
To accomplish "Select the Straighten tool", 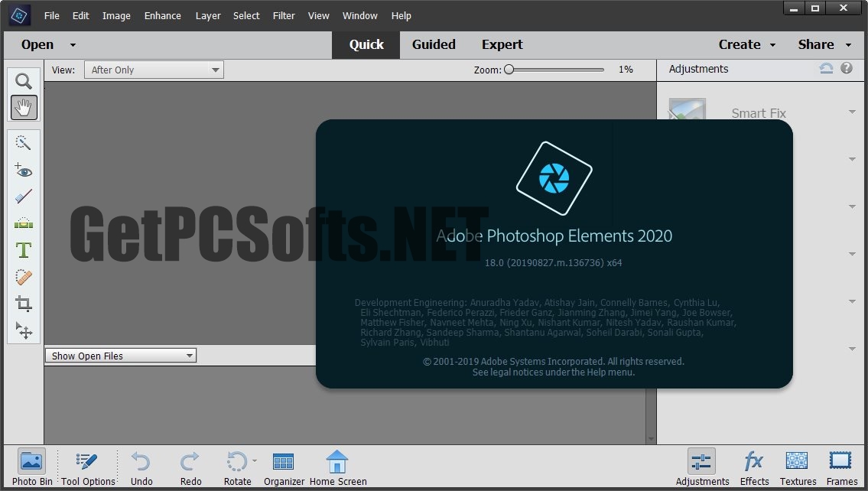I will click(23, 223).
